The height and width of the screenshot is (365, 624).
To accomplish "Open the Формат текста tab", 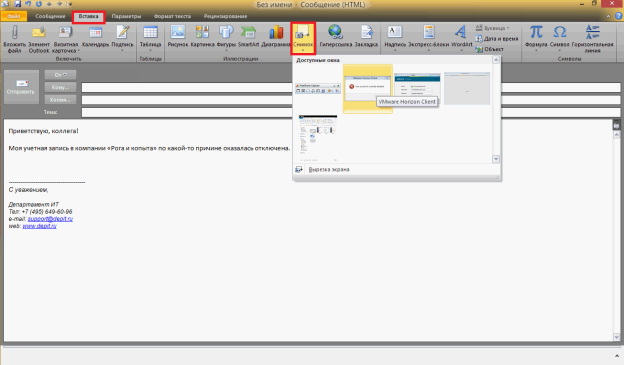I will pos(172,16).
